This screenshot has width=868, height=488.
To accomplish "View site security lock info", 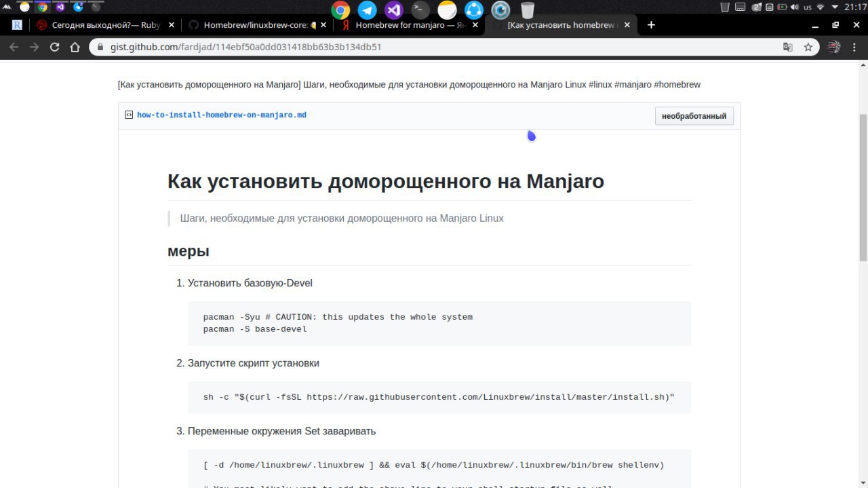I will point(100,48).
